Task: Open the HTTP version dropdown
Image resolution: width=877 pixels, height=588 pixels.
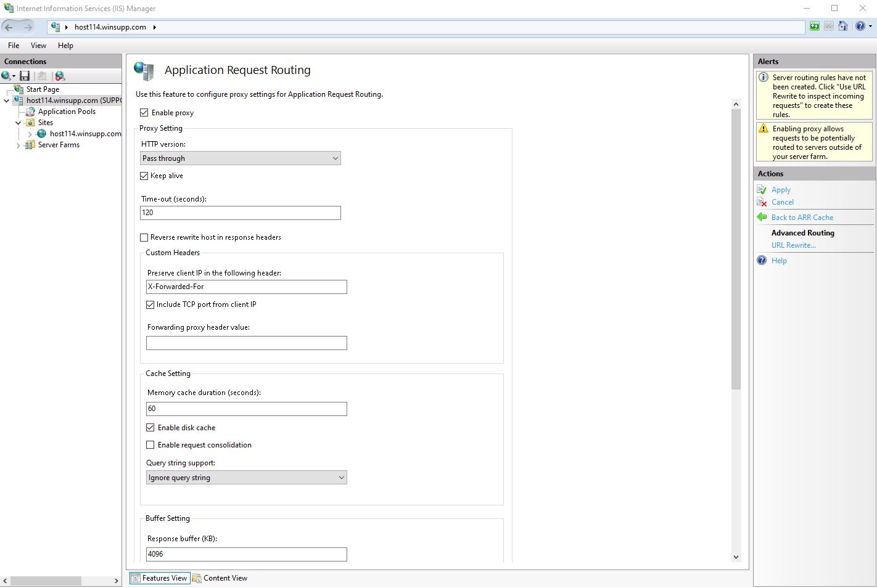Action: [x=241, y=158]
